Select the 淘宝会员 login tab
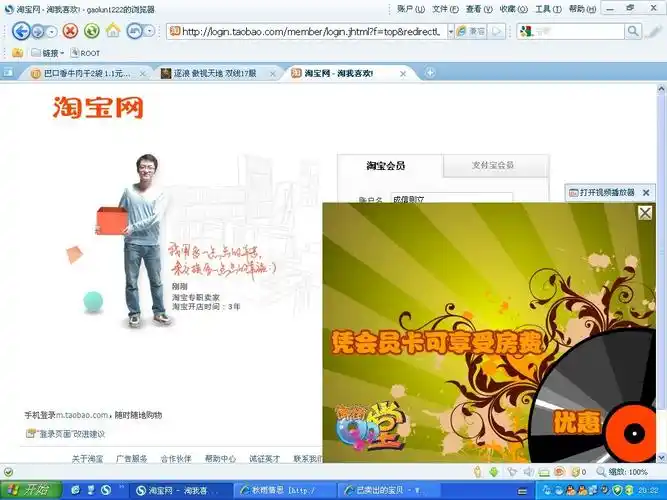 386,166
